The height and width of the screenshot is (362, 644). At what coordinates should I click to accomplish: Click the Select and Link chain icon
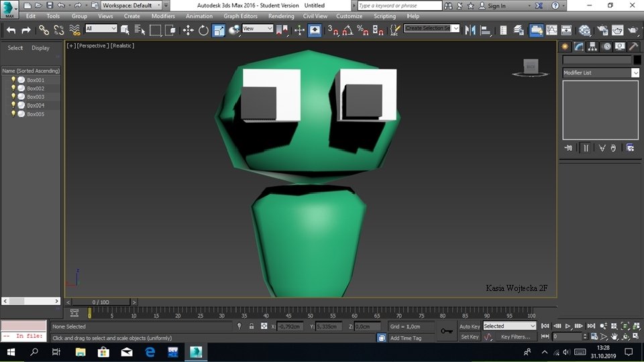(44, 30)
